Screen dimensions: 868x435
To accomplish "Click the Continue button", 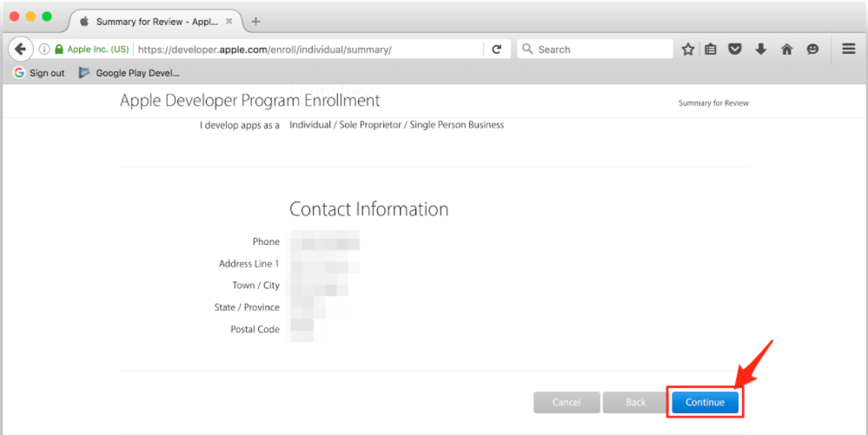I will (705, 402).
